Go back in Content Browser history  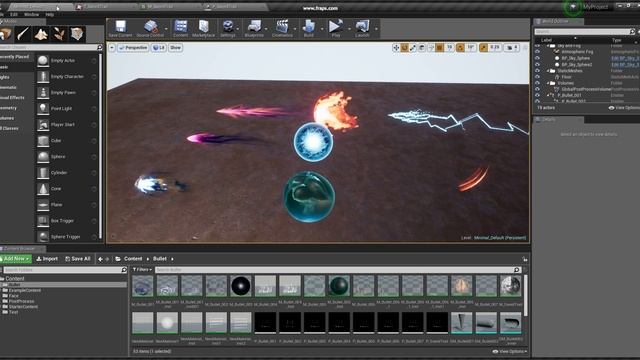[x=100, y=259]
